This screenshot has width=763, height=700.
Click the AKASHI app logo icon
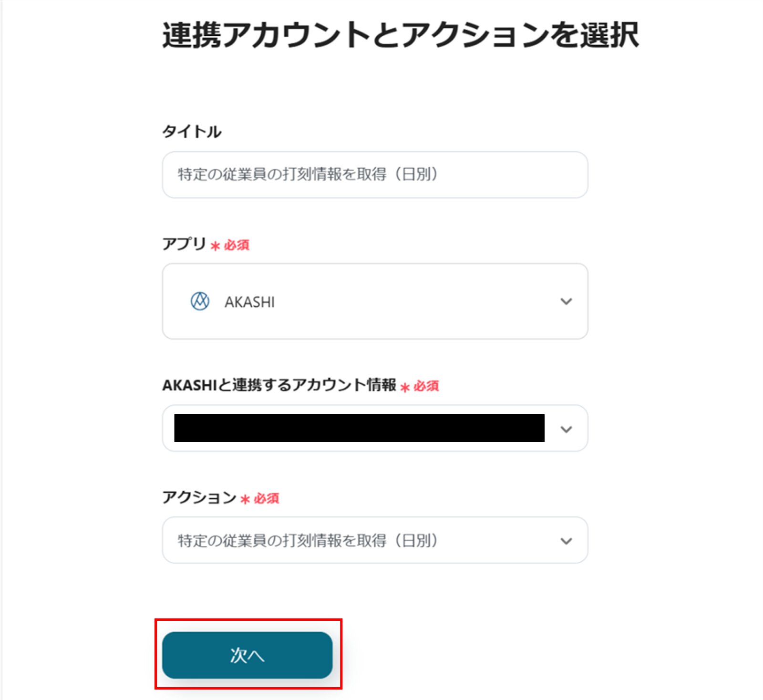[x=200, y=301]
